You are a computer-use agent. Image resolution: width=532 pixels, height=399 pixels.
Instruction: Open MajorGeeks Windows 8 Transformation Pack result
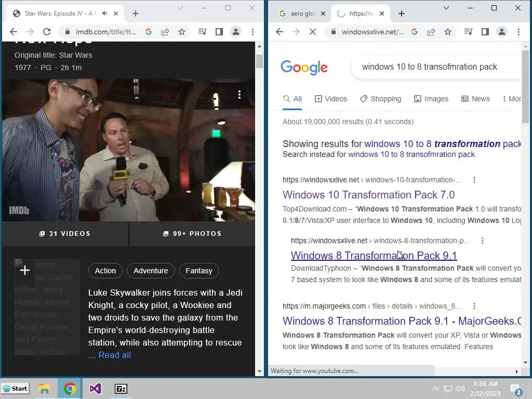click(402, 321)
